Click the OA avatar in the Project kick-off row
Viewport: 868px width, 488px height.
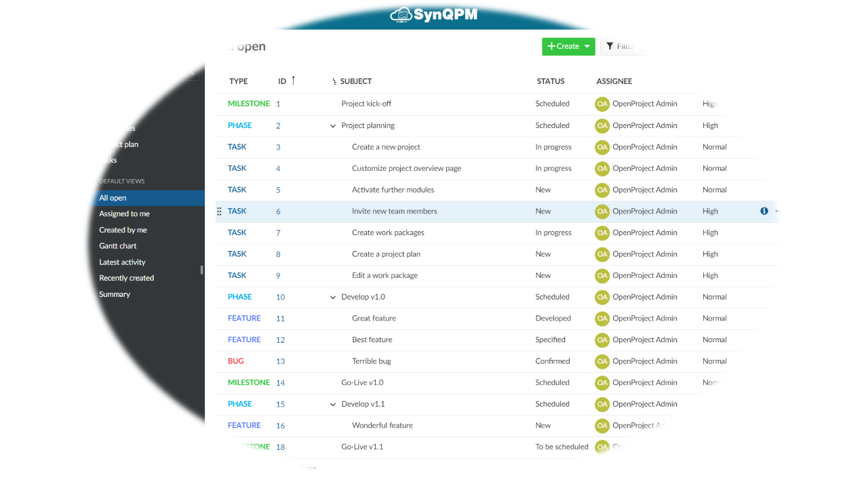pyautogui.click(x=602, y=104)
